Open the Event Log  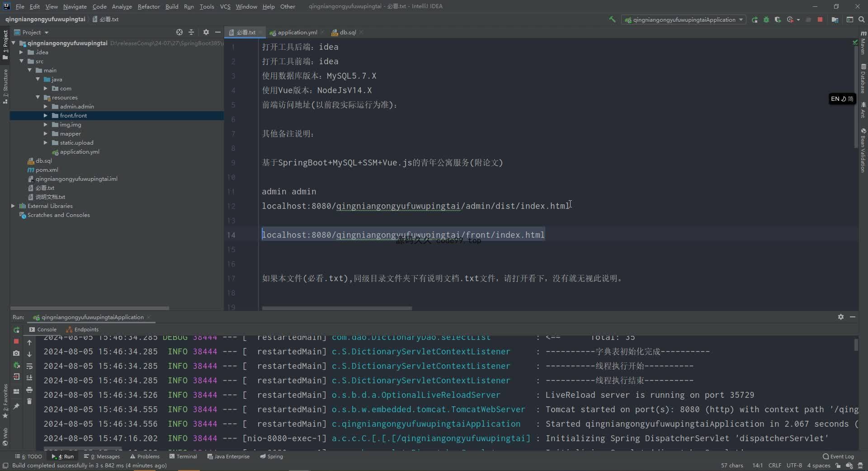(839, 457)
